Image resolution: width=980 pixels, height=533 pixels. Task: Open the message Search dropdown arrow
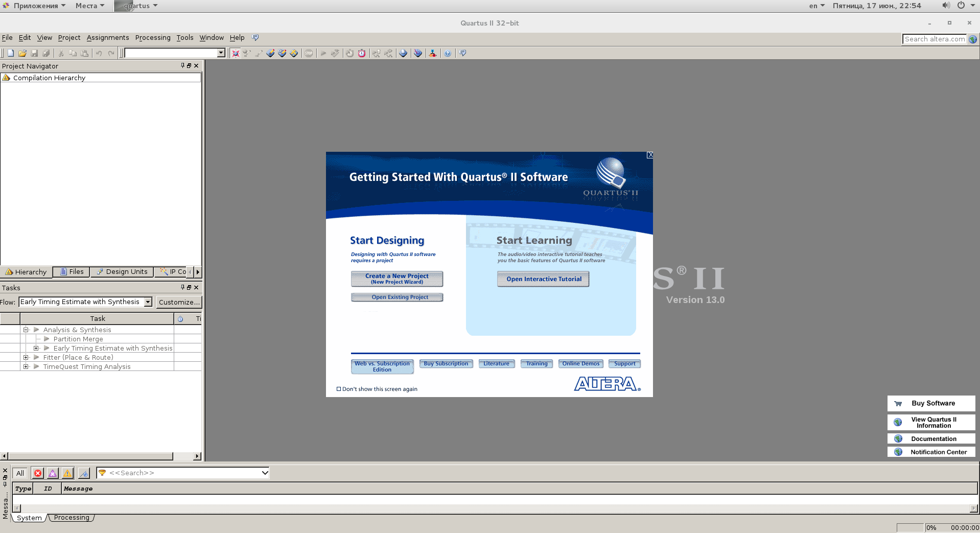pyautogui.click(x=265, y=473)
